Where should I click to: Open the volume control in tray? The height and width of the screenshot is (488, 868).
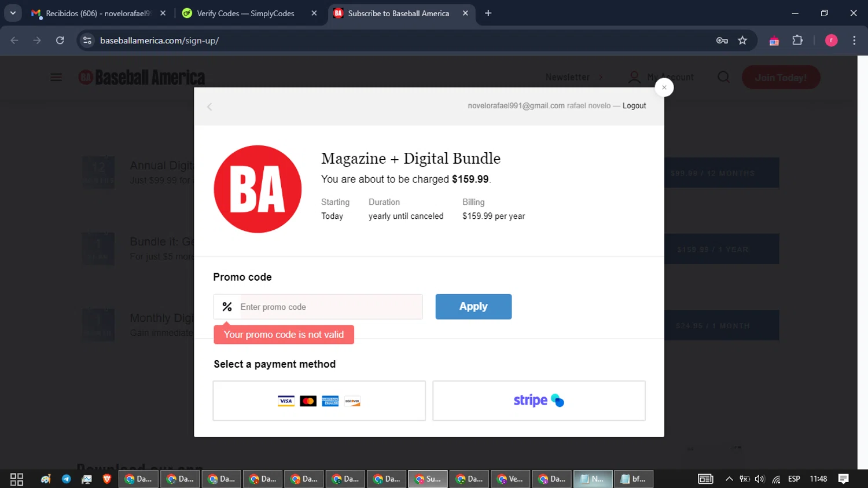pos(760,479)
